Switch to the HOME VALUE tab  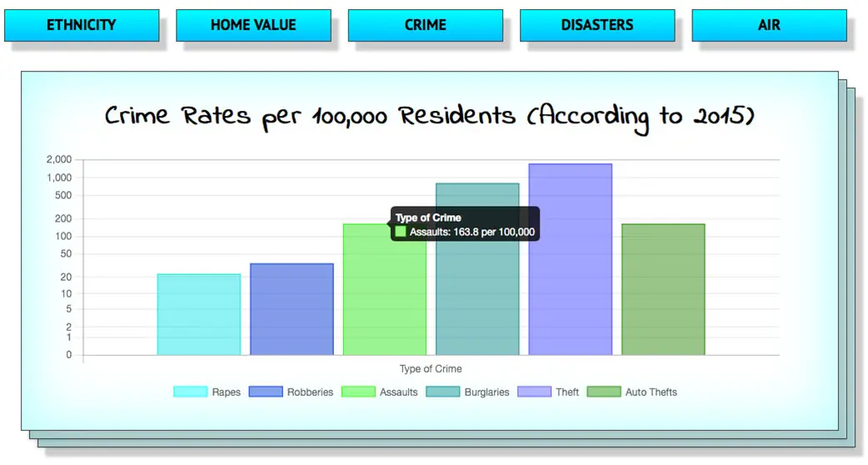click(x=253, y=25)
